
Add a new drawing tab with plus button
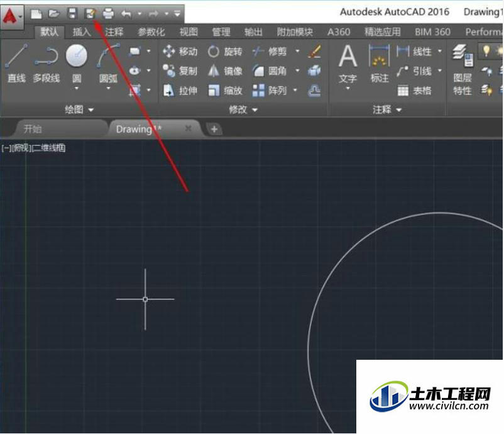214,130
